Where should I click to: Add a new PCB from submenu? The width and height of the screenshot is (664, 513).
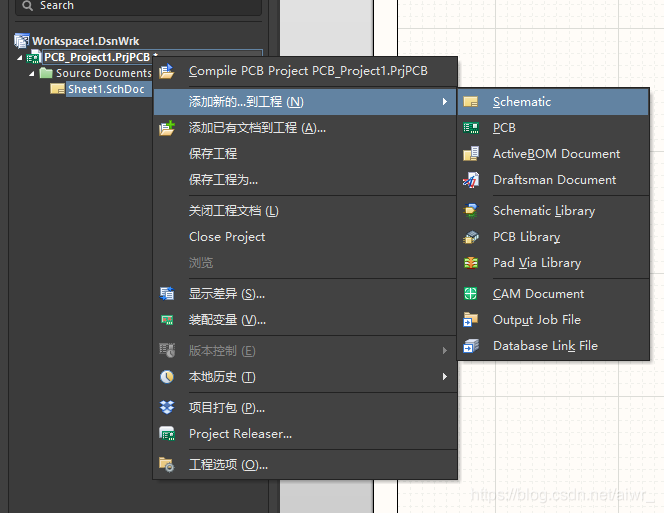pyautogui.click(x=553, y=128)
